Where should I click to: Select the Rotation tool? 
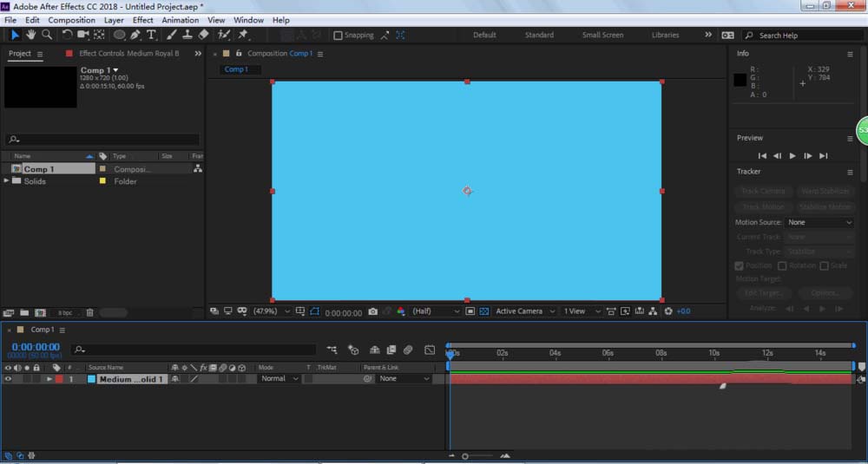pos(67,35)
